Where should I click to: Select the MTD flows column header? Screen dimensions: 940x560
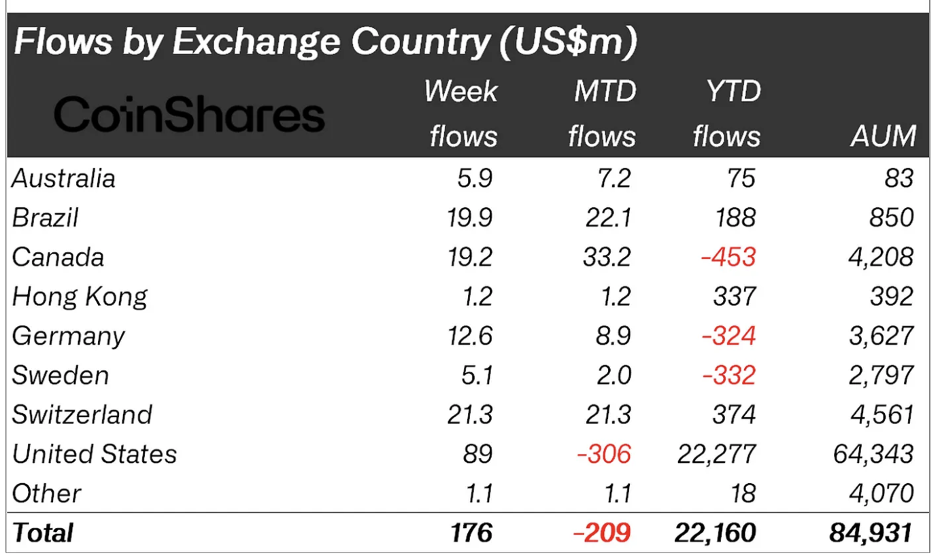click(603, 113)
